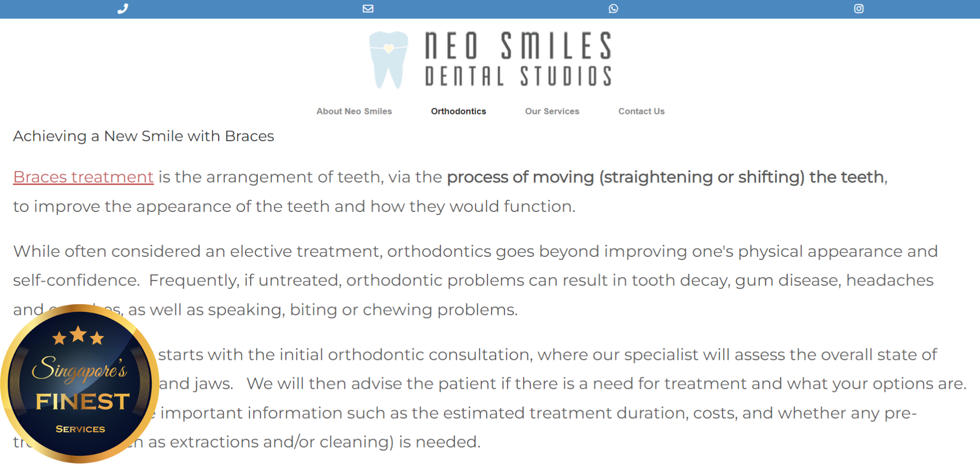Viewport: 980px width, 464px height.
Task: Open the email envelope icon
Action: (x=368, y=9)
